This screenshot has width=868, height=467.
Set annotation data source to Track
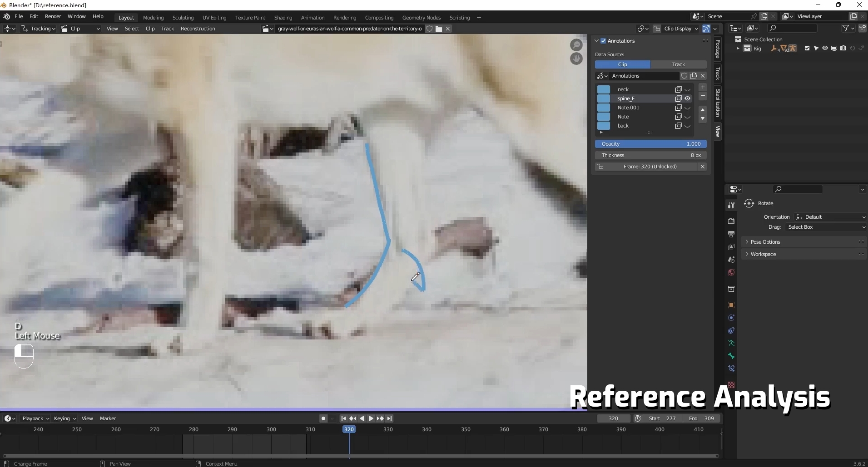click(679, 64)
